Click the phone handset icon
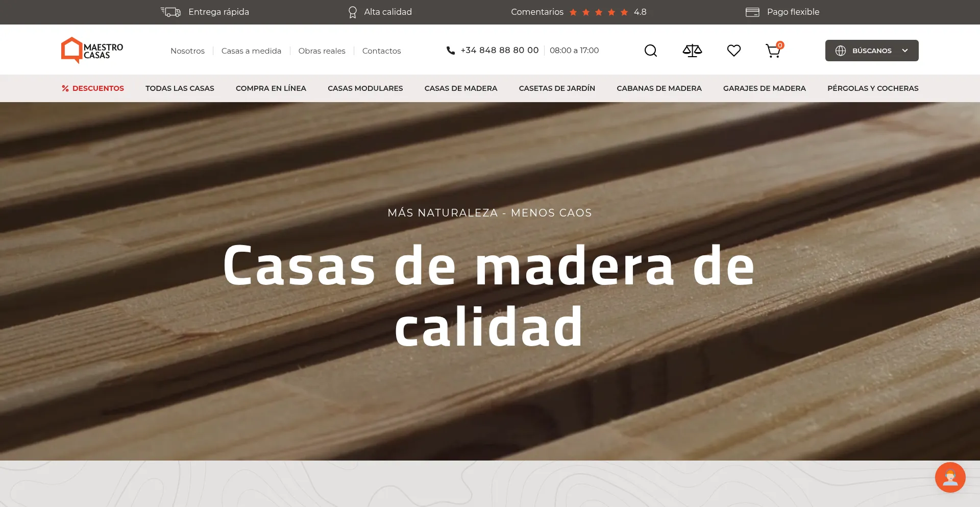The width and height of the screenshot is (980, 507). click(x=450, y=51)
